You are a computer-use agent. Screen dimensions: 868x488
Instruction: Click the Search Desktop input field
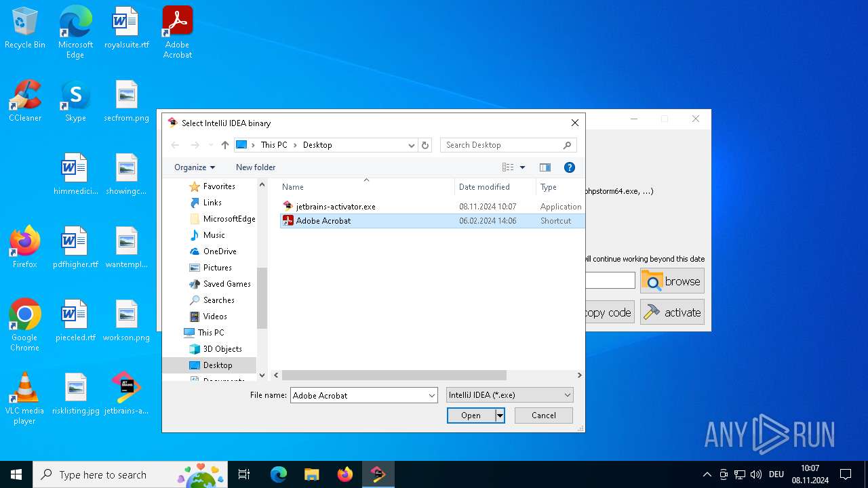502,145
